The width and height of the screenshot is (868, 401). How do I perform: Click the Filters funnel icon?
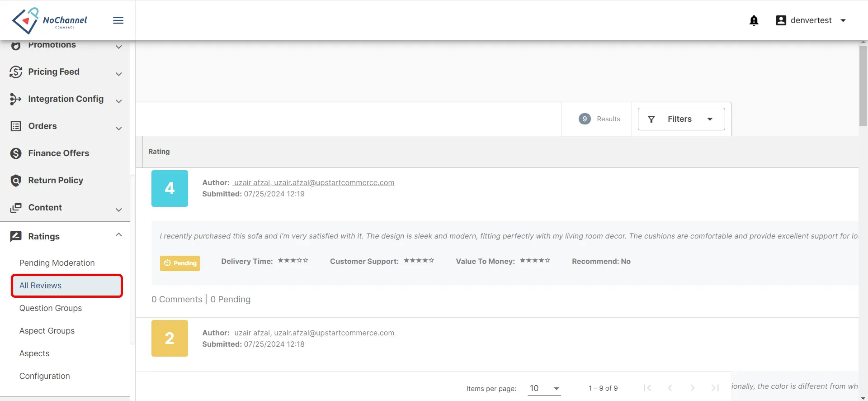(651, 119)
